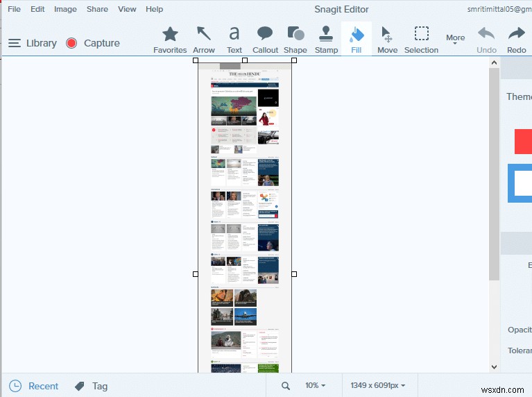Open the Help menu
Screen dimensions: 532x397
tap(155, 9)
